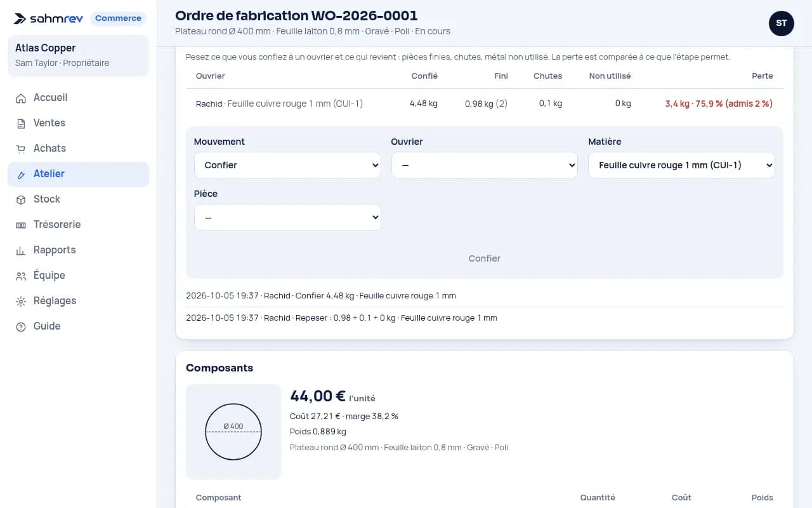812x508 pixels.
Task: Click the Accueil home icon
Action: coord(21,98)
